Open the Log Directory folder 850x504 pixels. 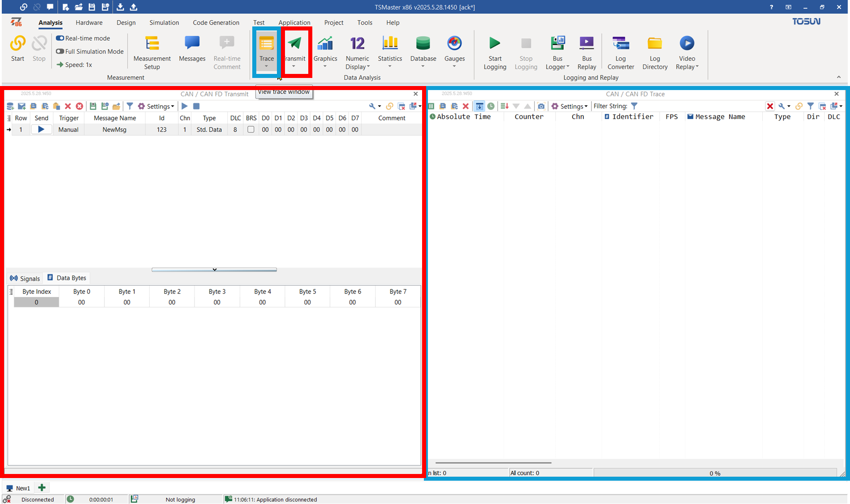[655, 53]
